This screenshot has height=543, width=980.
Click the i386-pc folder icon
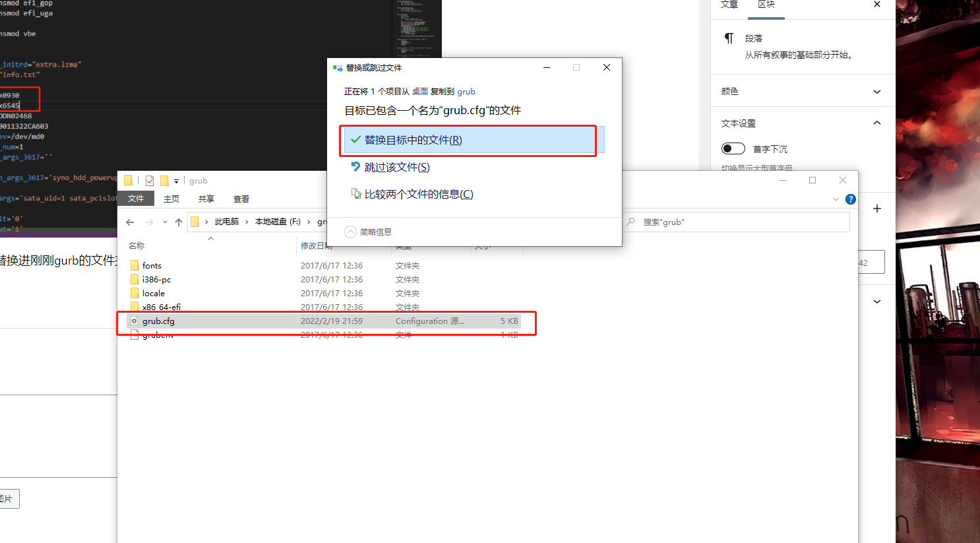tap(135, 279)
